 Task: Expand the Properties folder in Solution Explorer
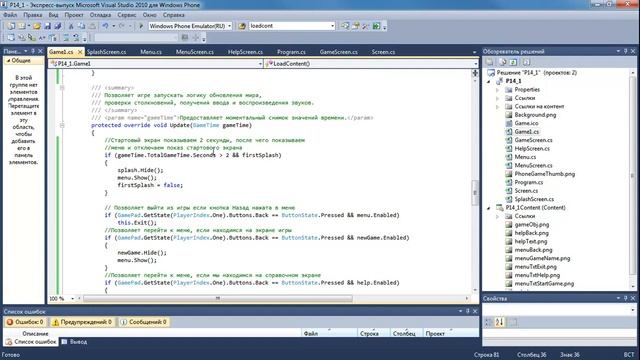coord(498,90)
